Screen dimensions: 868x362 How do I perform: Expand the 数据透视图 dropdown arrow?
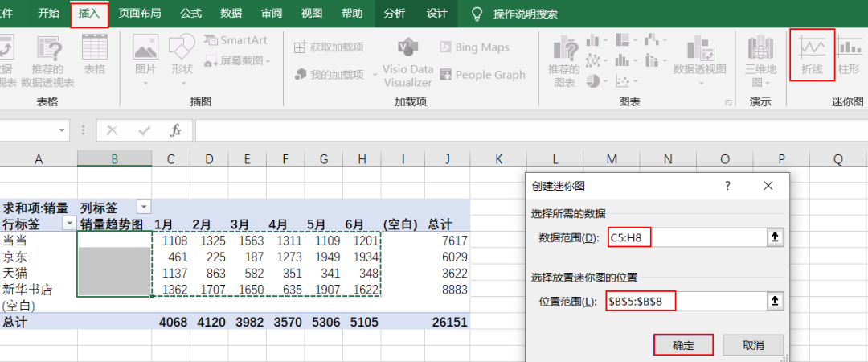[701, 83]
